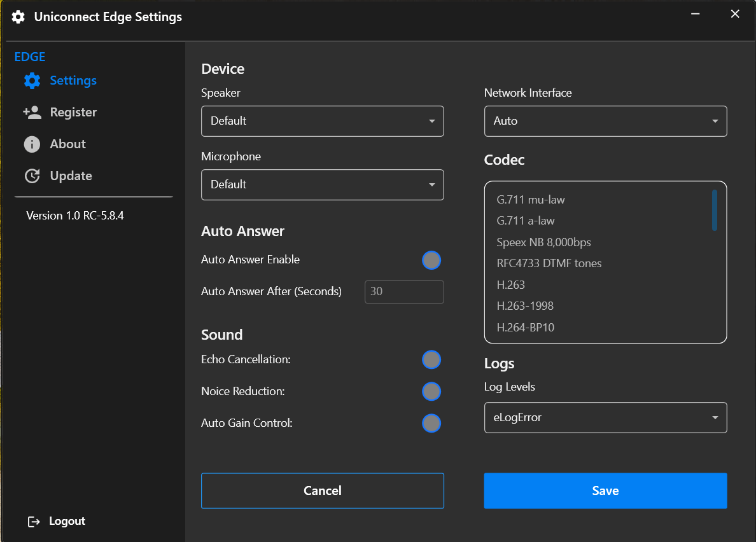Click the Codec list scrollbar
This screenshot has width=756, height=542.
[x=715, y=211]
